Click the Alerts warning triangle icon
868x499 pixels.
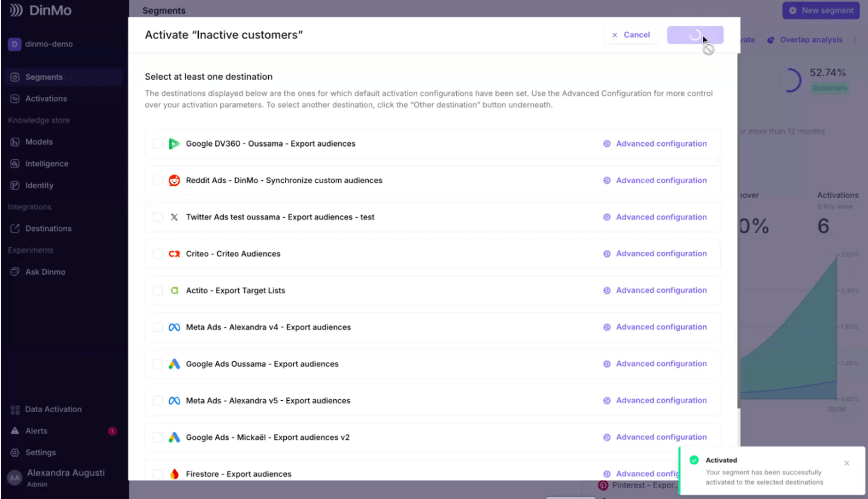click(x=15, y=431)
